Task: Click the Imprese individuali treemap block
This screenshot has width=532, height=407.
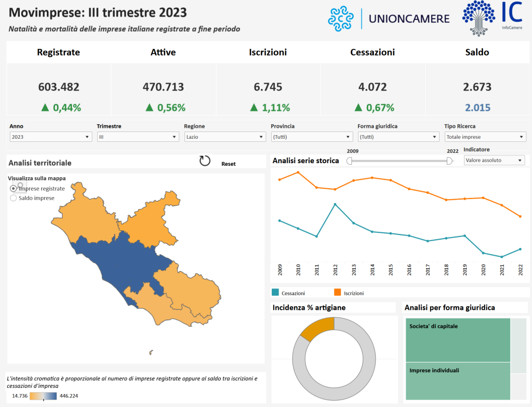Action: (457, 381)
